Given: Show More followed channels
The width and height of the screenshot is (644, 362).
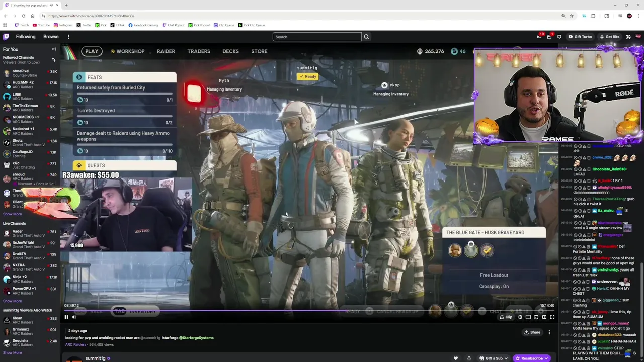Looking at the screenshot, I should pyautogui.click(x=12, y=214).
